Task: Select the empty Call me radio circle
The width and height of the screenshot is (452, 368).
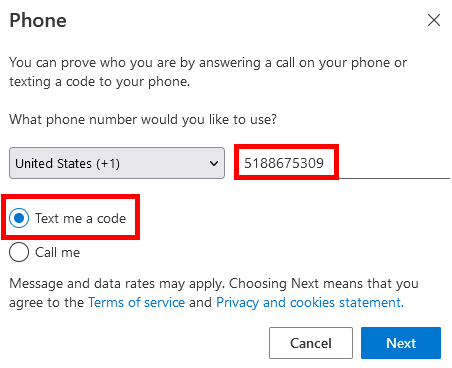Action: click(x=19, y=252)
